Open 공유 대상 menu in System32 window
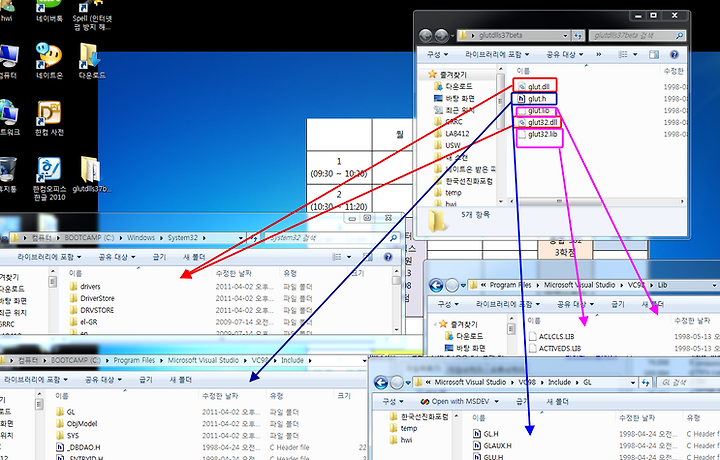The image size is (720, 460). [117, 257]
